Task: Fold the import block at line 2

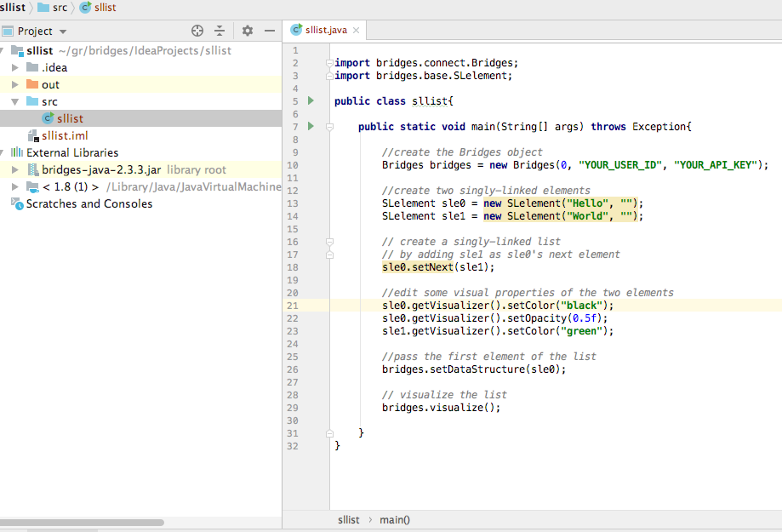Action: click(x=329, y=63)
